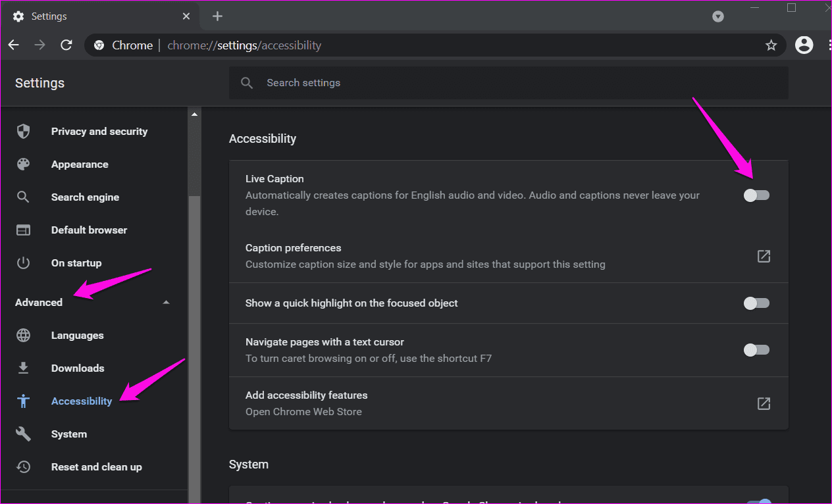The image size is (832, 504).
Task: Click the sidebar scrollbar thumb
Action: point(194,349)
